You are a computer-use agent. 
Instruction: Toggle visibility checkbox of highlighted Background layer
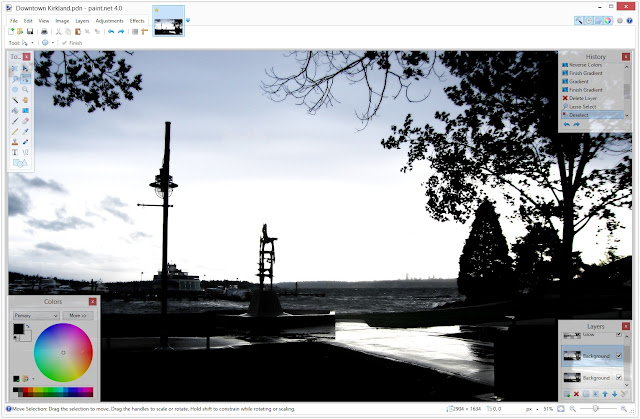[x=619, y=356]
